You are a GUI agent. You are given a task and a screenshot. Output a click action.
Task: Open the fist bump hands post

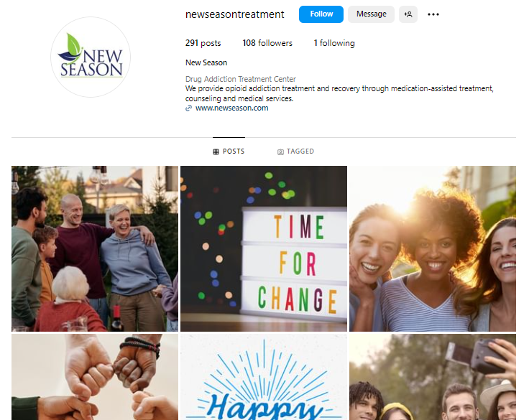(x=95, y=377)
